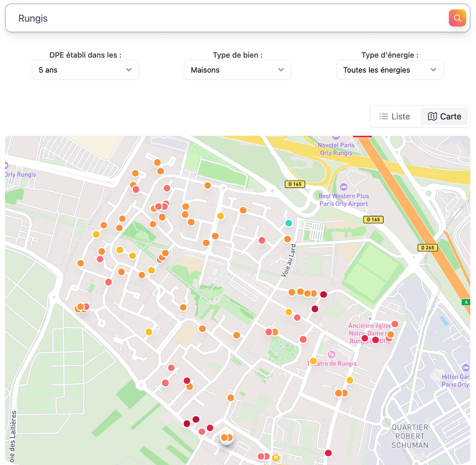Image resolution: width=476 pixels, height=465 pixels.
Task: Click the Quartier Robert Schuman label
Action: [410, 436]
